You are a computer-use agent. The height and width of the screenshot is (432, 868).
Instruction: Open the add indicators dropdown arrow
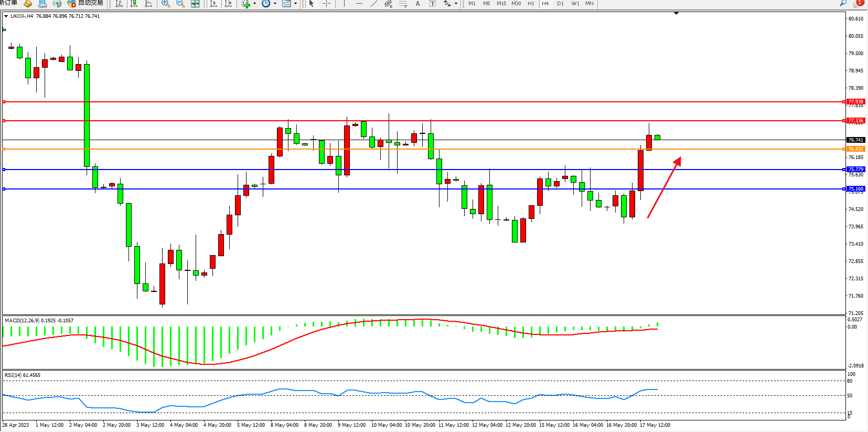click(255, 4)
